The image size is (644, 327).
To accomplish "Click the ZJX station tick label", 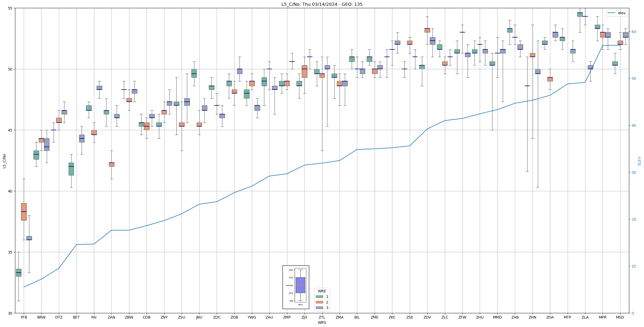I will pos(304,317).
